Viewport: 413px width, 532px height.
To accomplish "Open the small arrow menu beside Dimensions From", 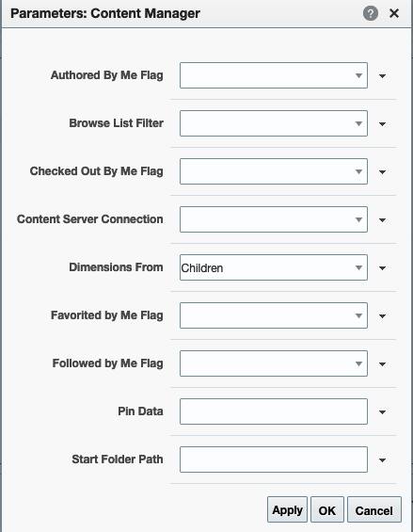I will pyautogui.click(x=382, y=268).
